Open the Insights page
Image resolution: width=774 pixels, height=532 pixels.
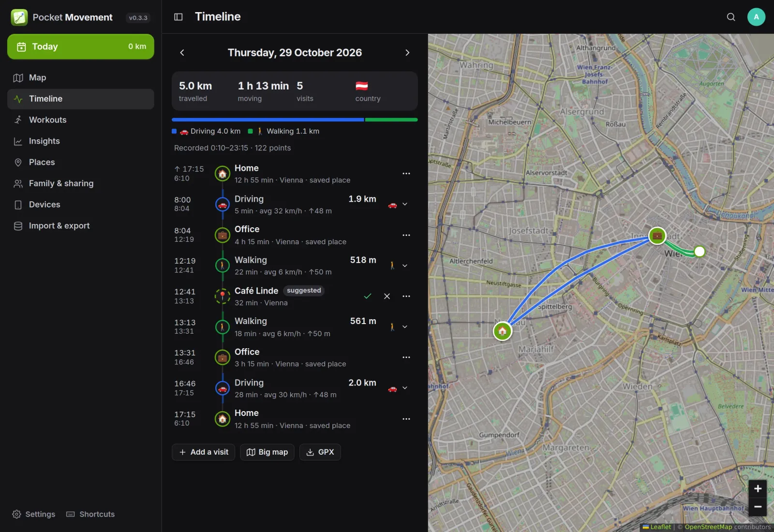81,141
